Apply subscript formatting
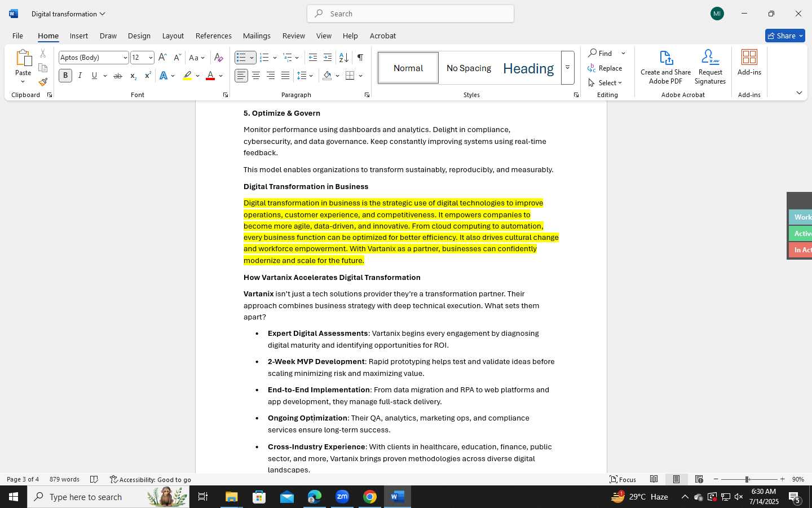This screenshot has width=812, height=508. click(x=133, y=76)
